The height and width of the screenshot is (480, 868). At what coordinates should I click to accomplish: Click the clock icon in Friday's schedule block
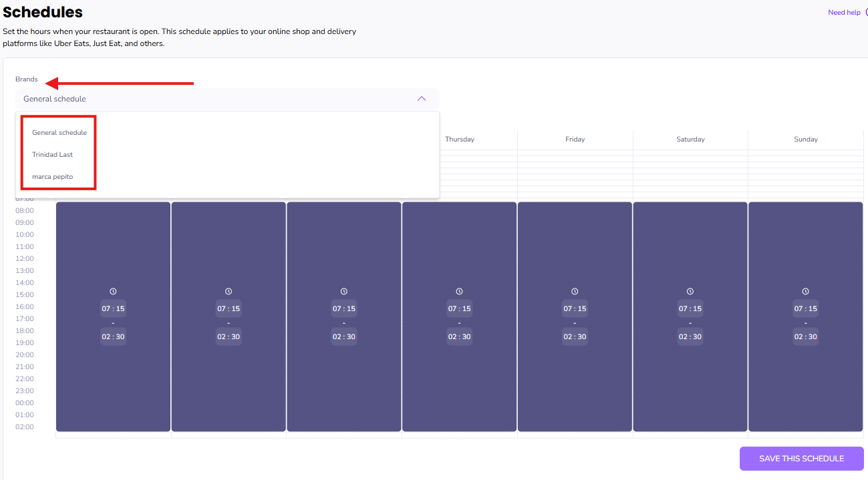tap(575, 291)
